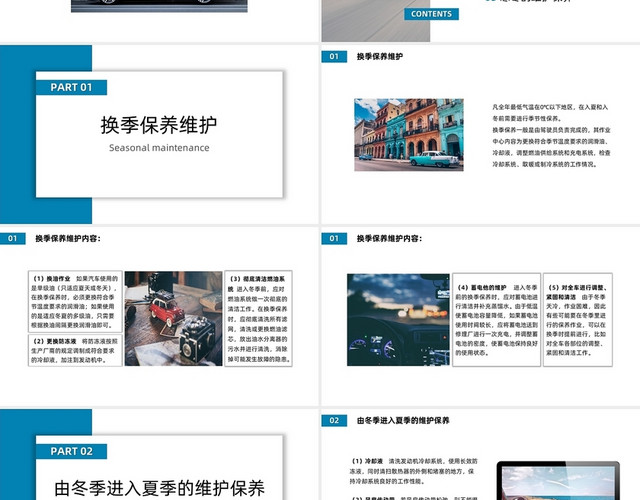This screenshot has width=640, height=500.
Task: Open the red toy car and camera photo
Action: point(173,318)
